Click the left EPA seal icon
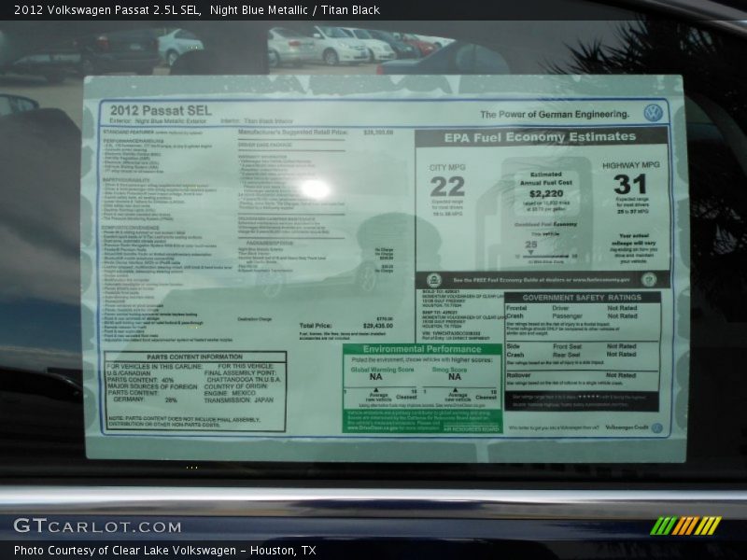The width and height of the screenshot is (747, 560). tap(434, 279)
